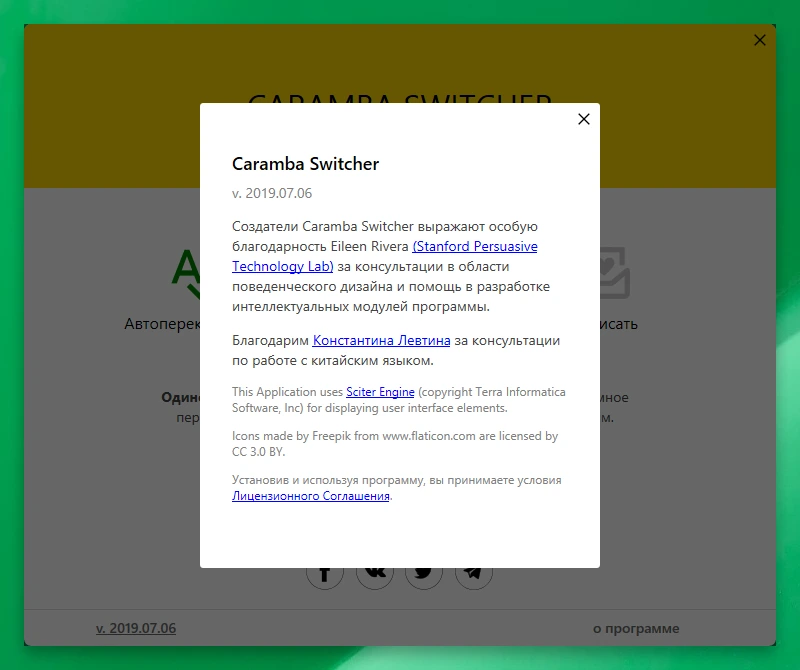Click the flaticon.com attribution text

[395, 444]
